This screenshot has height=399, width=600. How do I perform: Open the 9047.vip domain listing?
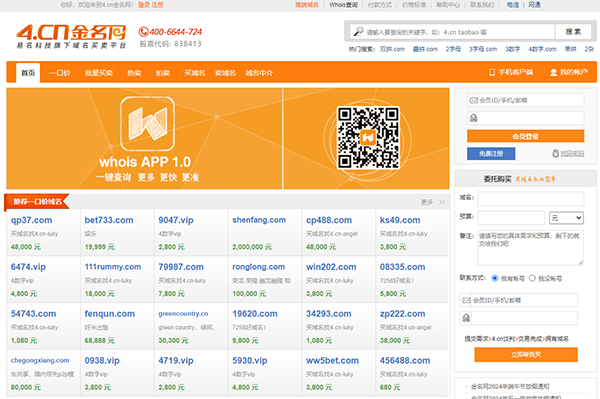coord(176,220)
